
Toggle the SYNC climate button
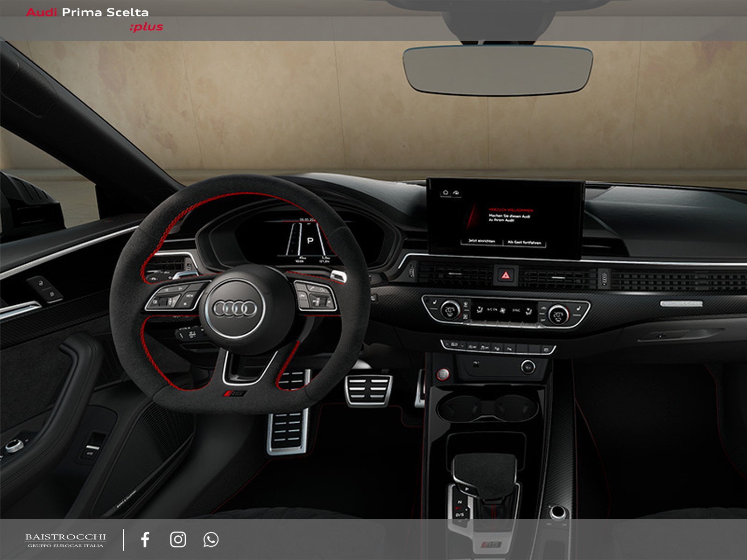pos(516,310)
